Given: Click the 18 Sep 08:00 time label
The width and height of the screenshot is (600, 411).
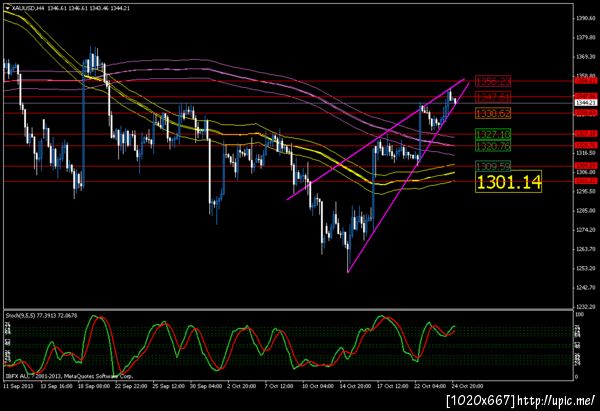Looking at the screenshot, I should (x=94, y=386).
